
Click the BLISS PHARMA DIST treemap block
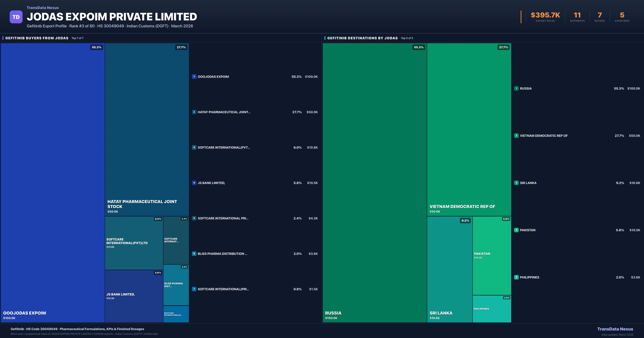click(176, 285)
